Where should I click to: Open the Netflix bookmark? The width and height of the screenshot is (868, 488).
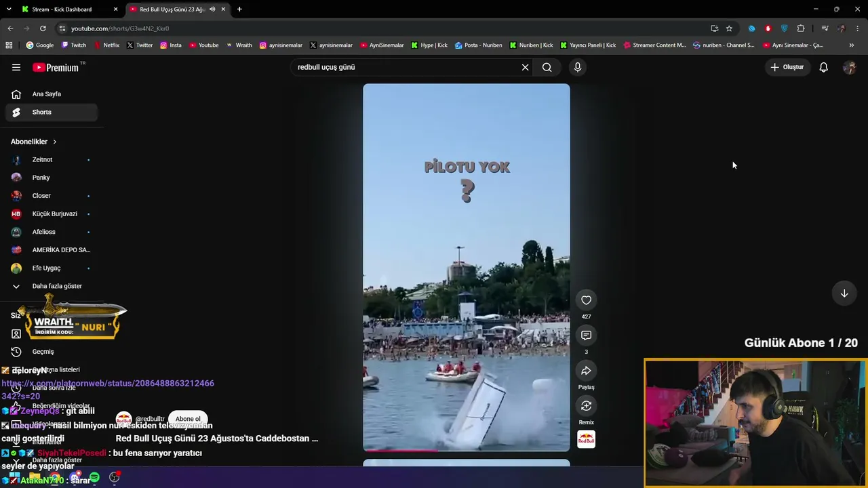click(105, 45)
